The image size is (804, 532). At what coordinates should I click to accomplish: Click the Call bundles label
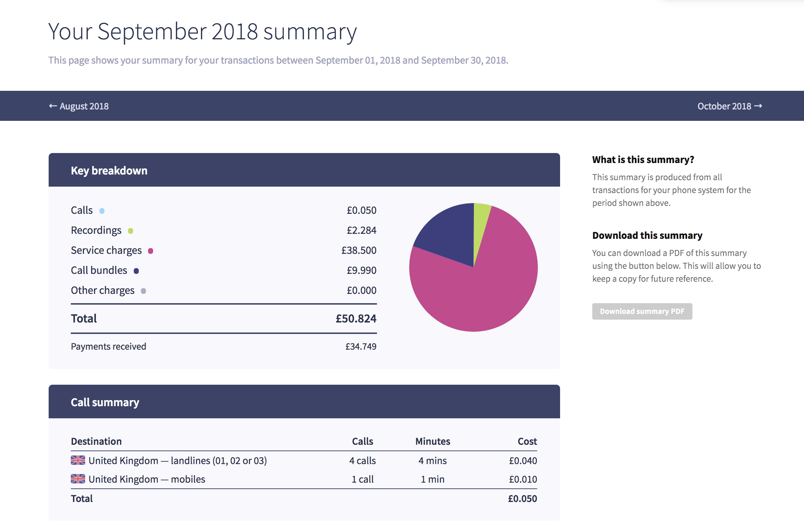(x=99, y=270)
